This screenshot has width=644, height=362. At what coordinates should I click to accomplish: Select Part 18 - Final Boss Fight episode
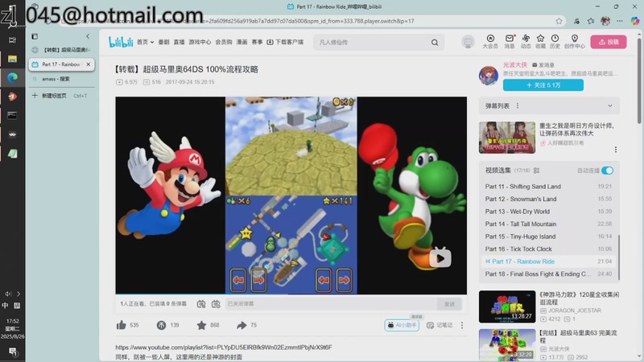tap(548, 274)
